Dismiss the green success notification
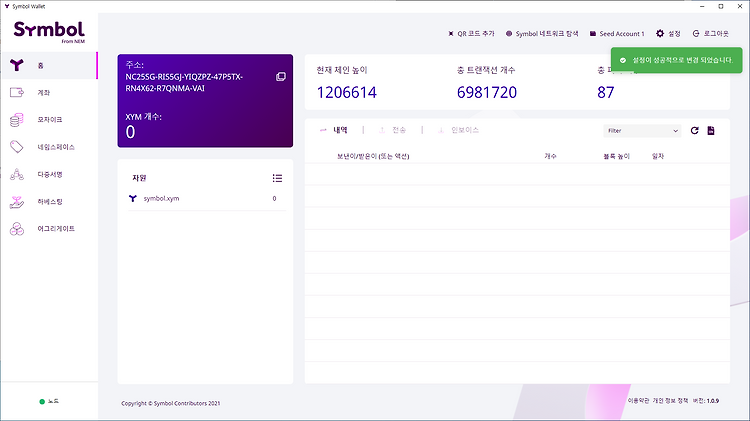This screenshot has height=421, width=750. [x=676, y=60]
